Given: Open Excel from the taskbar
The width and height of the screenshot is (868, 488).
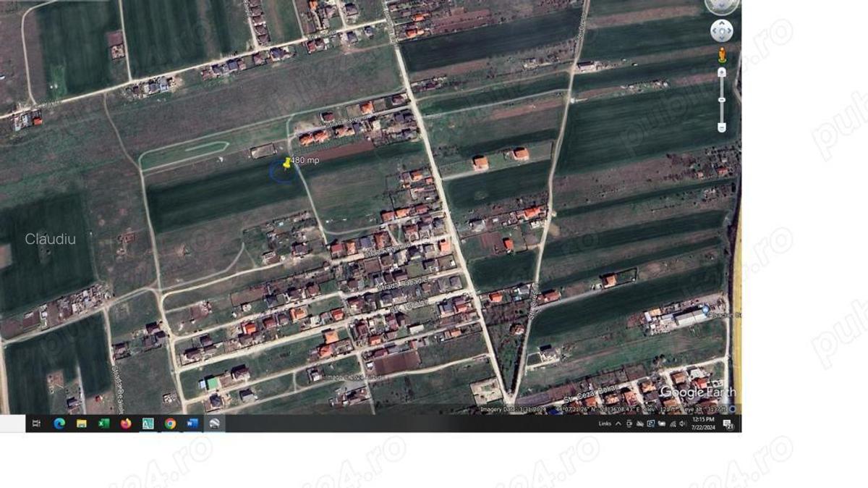Looking at the screenshot, I should tap(103, 424).
